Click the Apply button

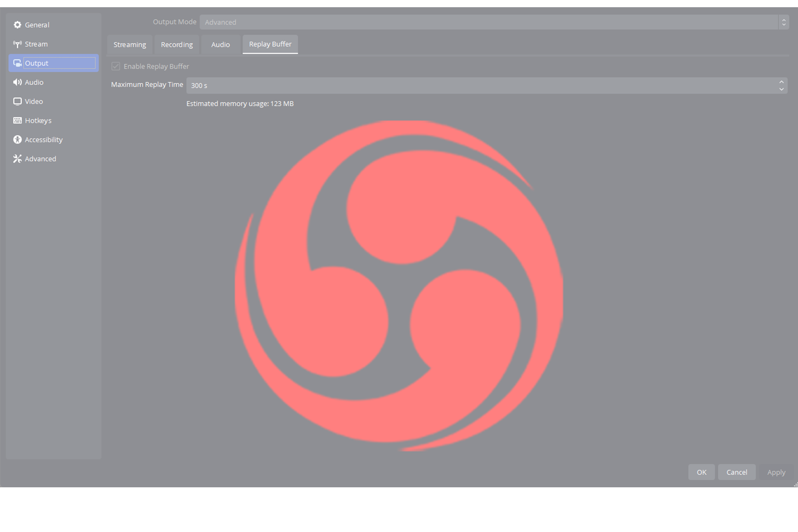(776, 472)
